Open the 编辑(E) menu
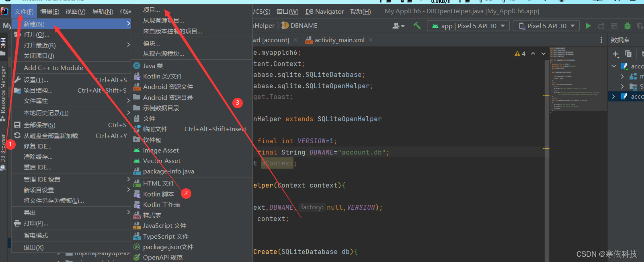The width and height of the screenshot is (644, 262). pyautogui.click(x=50, y=11)
